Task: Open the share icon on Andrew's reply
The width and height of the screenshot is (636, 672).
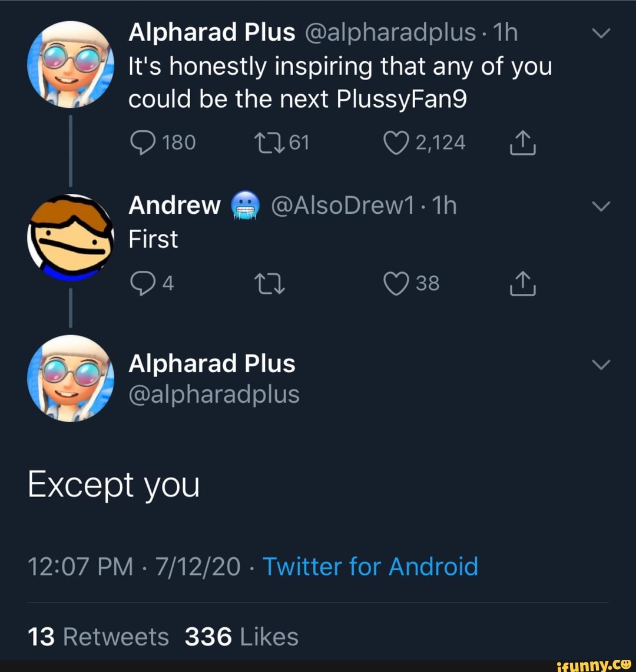Action: 522,283
